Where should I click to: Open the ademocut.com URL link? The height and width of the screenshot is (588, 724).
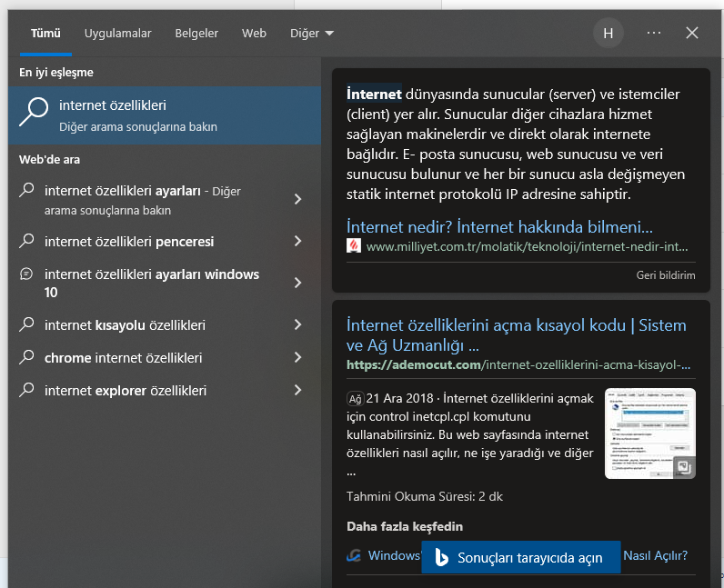[x=518, y=364]
